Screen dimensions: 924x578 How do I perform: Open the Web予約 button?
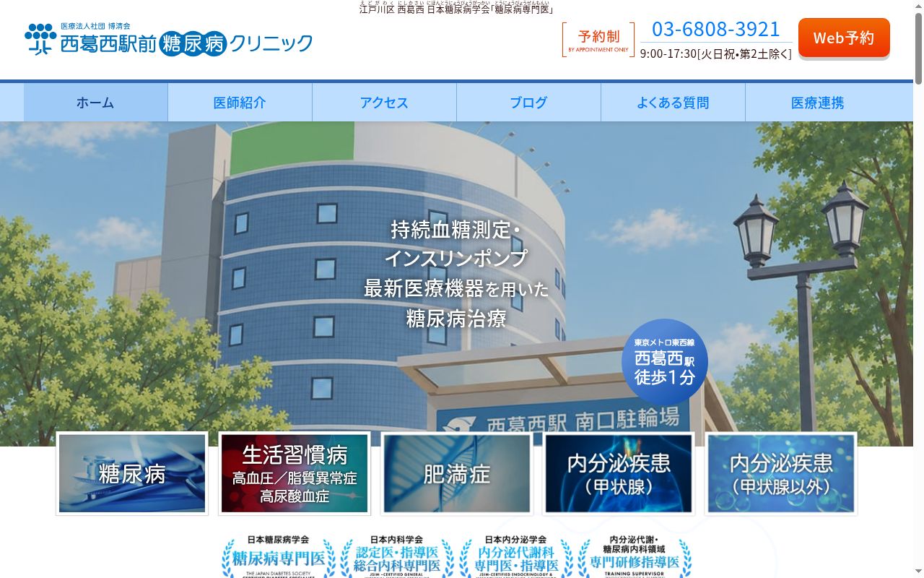pos(844,38)
